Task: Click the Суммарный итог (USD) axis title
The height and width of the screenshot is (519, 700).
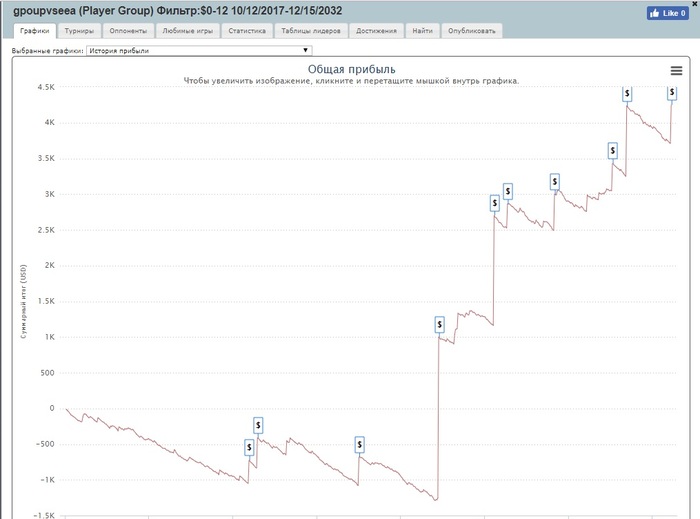Action: coord(24,301)
